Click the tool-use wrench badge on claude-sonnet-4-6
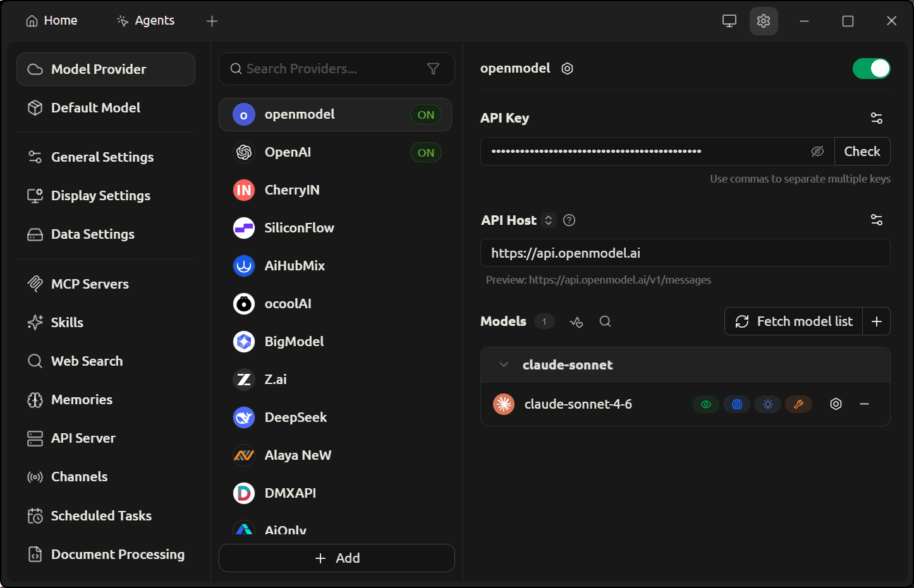The width and height of the screenshot is (914, 588). pyautogui.click(x=798, y=404)
